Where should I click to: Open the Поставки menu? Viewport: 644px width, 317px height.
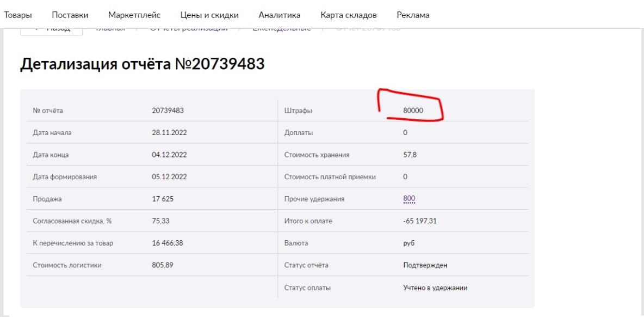(70, 15)
